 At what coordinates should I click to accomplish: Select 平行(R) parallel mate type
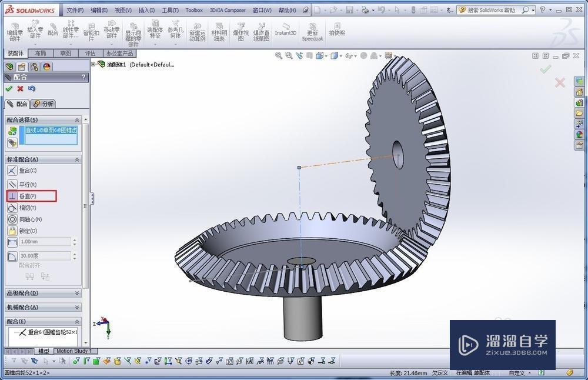(22, 185)
